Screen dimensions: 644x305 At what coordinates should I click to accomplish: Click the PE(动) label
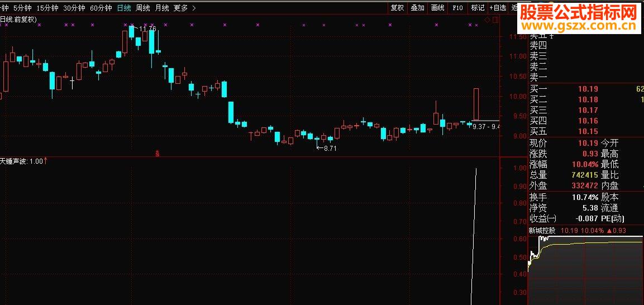612,219
